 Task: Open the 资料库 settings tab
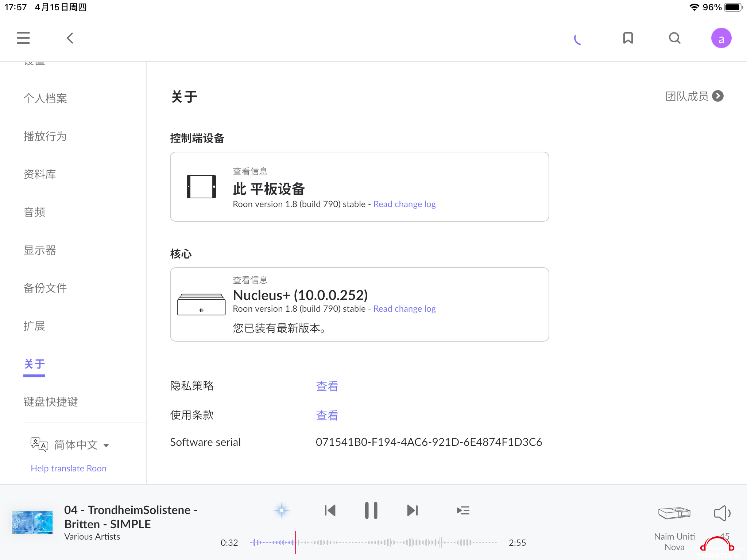tap(40, 174)
